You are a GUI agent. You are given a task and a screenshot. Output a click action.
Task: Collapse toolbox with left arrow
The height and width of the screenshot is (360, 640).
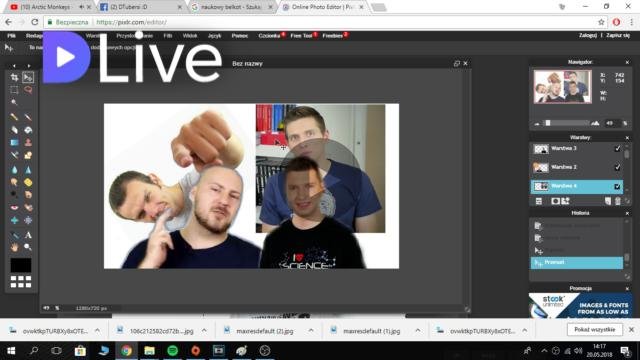pyautogui.click(x=14, y=65)
